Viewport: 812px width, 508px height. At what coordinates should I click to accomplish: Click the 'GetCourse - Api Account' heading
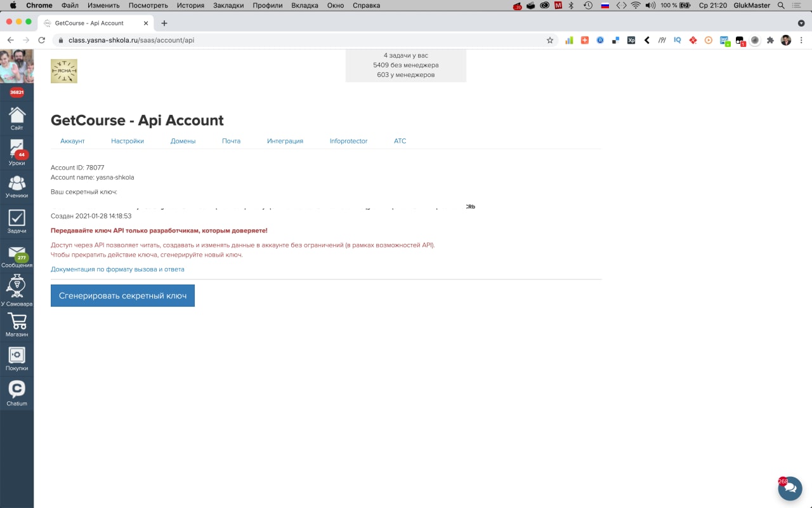[x=137, y=120]
